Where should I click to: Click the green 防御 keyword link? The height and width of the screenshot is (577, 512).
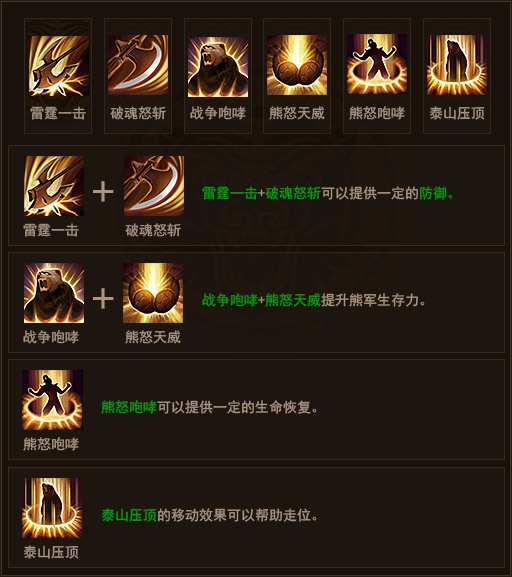[433, 193]
